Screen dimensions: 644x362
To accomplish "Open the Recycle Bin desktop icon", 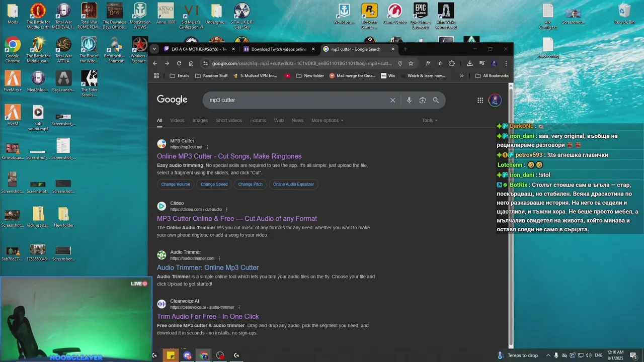I will coord(624,14).
